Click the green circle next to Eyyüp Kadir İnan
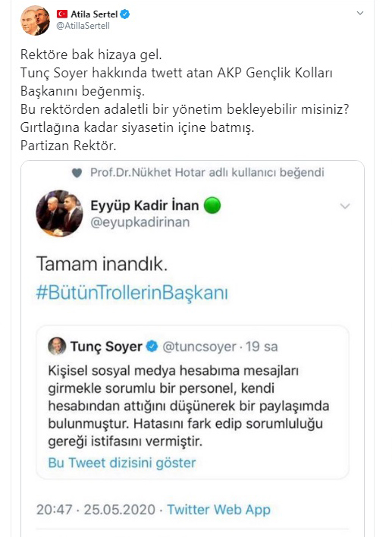The image size is (392, 537). pyautogui.click(x=212, y=206)
